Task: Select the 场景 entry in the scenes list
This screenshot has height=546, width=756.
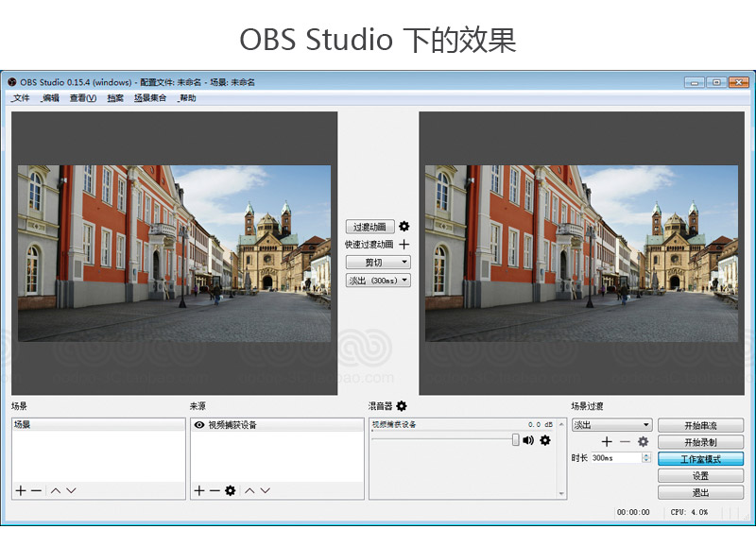Action: 98,424
